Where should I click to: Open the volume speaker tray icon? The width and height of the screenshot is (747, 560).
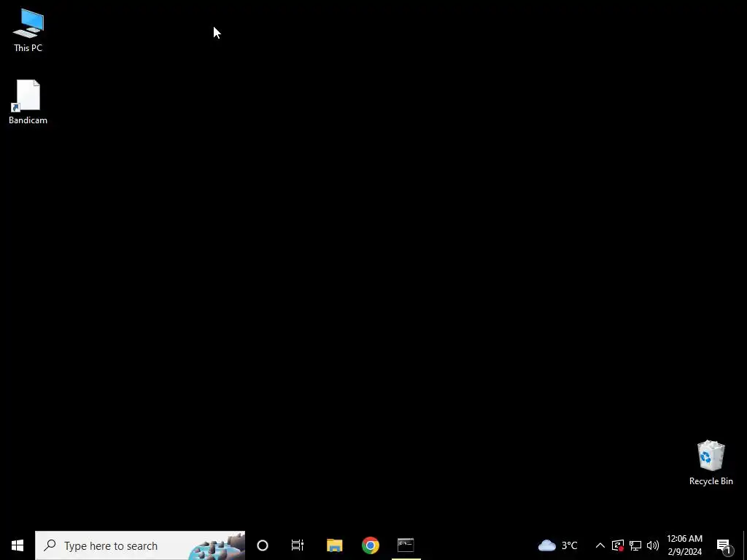pyautogui.click(x=653, y=545)
